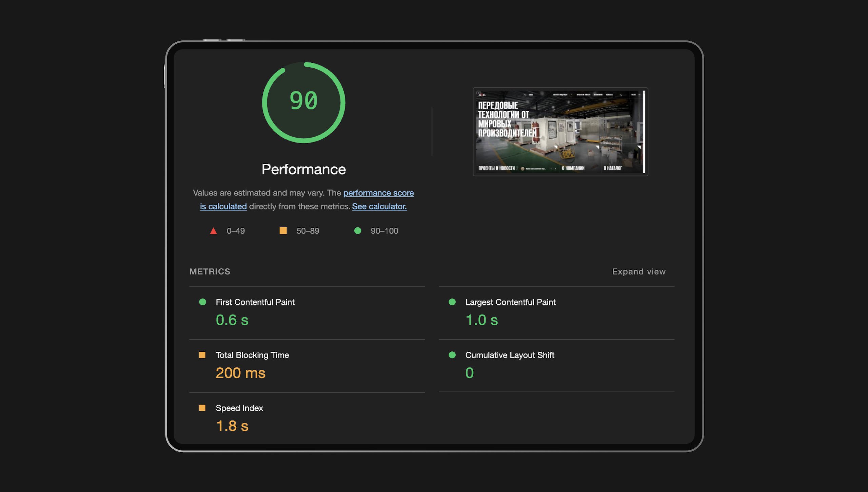Click the green circle 90–100 legend icon
This screenshot has height=492, width=868.
click(x=357, y=231)
